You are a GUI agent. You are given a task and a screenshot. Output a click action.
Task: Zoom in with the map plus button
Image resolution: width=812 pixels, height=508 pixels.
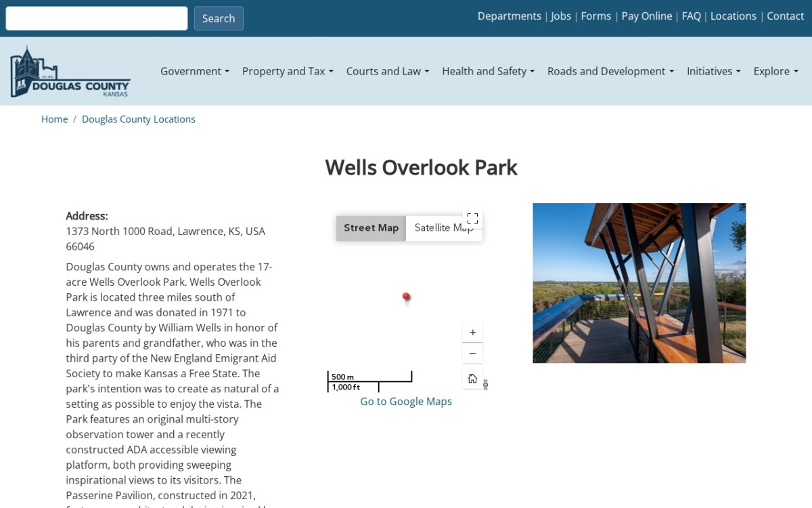[x=472, y=333]
